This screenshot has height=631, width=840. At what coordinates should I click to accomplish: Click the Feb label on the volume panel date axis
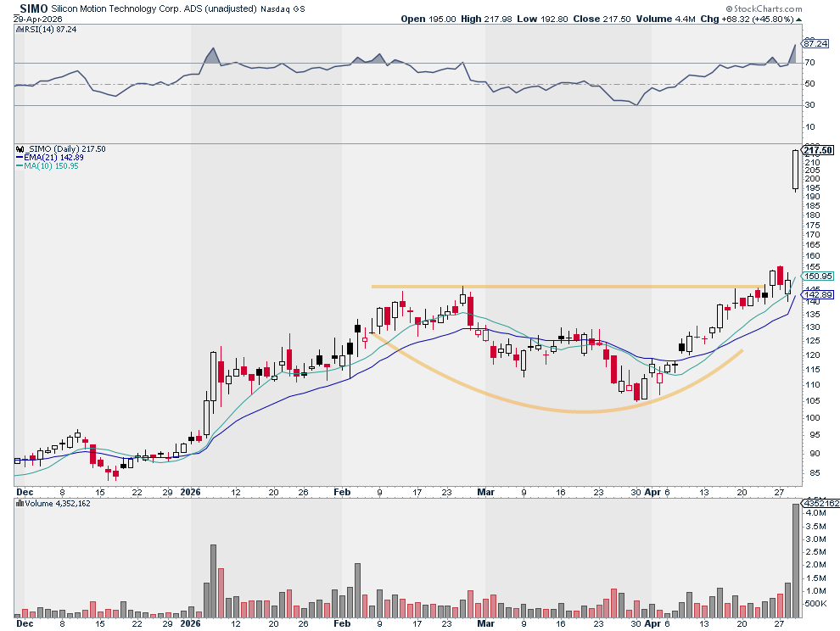pyautogui.click(x=342, y=623)
